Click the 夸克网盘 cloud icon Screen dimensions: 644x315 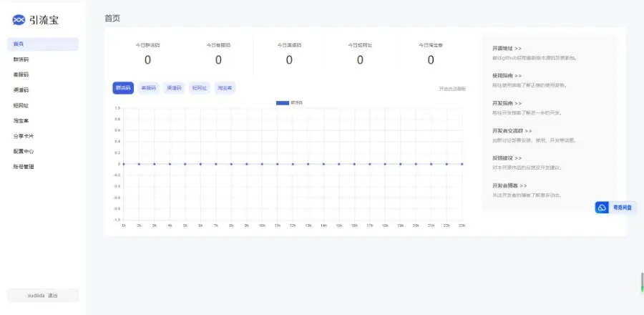click(602, 208)
